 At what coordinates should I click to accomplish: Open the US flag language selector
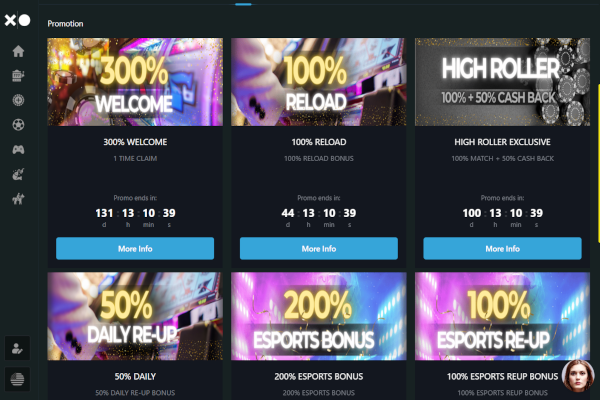[x=17, y=379]
